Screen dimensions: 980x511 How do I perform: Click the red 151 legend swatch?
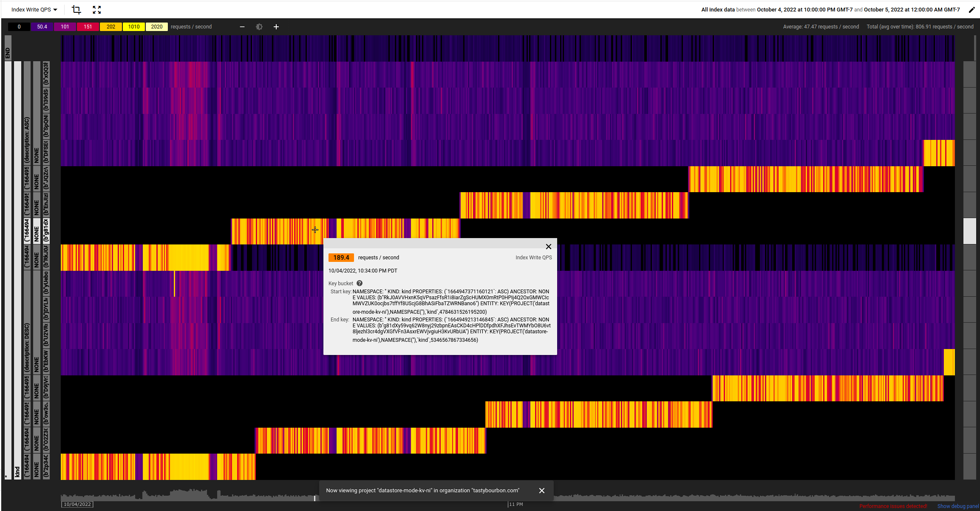[x=88, y=27]
